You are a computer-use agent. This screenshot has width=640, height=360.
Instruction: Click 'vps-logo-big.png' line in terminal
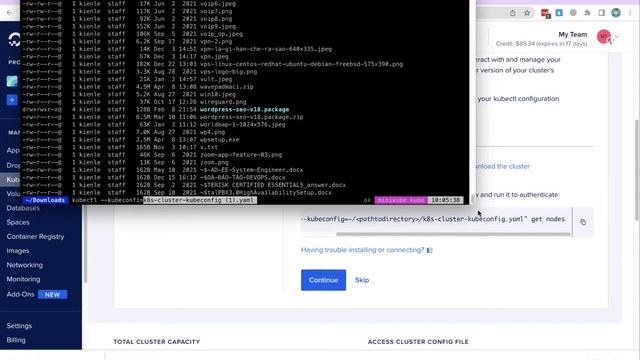pyautogui.click(x=229, y=72)
